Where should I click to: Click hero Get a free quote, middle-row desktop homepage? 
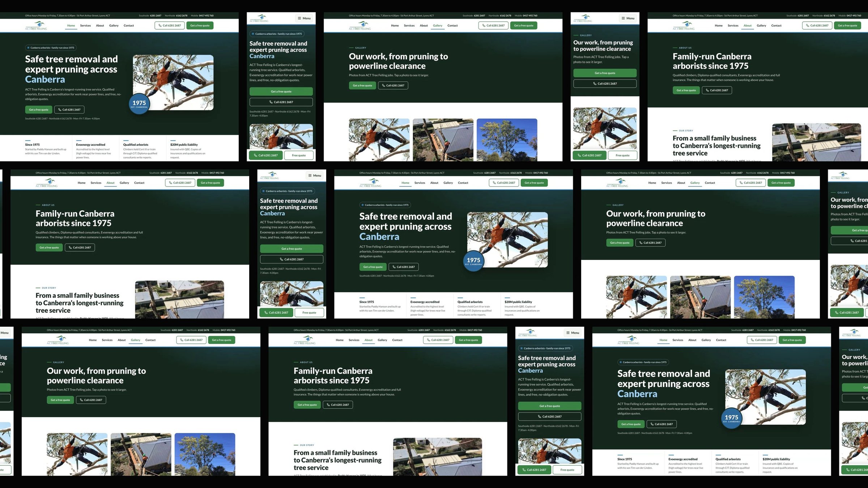coord(373,267)
